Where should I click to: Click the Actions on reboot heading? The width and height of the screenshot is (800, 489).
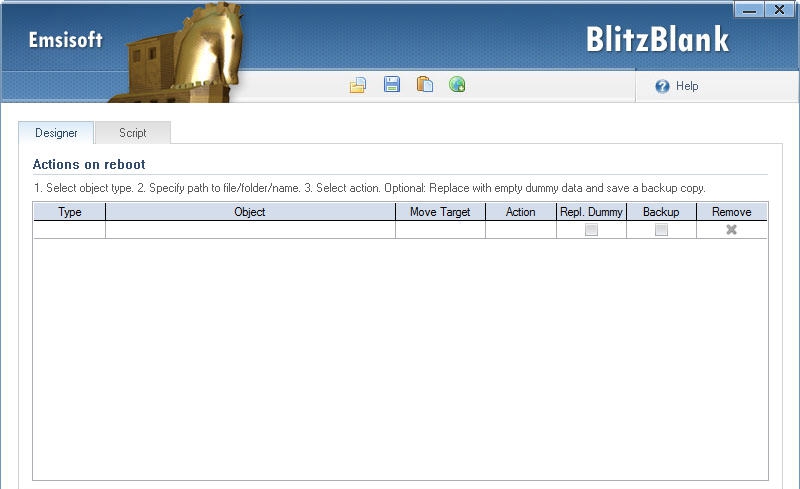[89, 164]
